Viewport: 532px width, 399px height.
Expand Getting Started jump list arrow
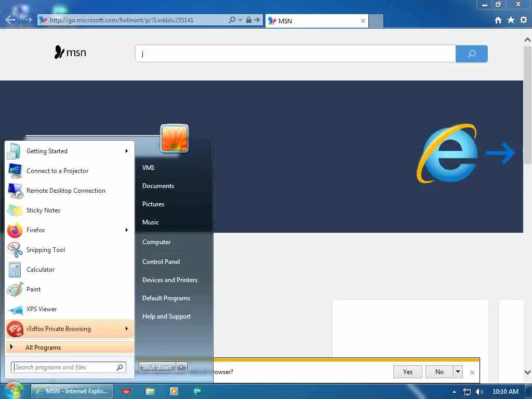(127, 151)
